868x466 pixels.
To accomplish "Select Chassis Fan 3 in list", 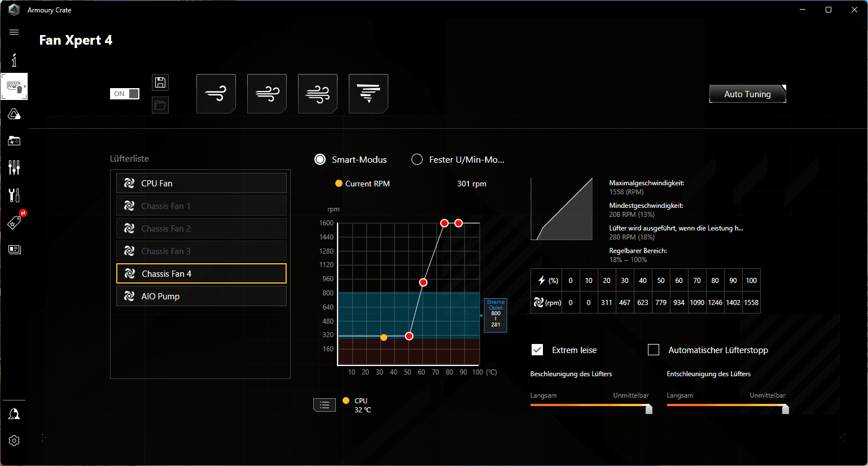I will click(x=201, y=251).
